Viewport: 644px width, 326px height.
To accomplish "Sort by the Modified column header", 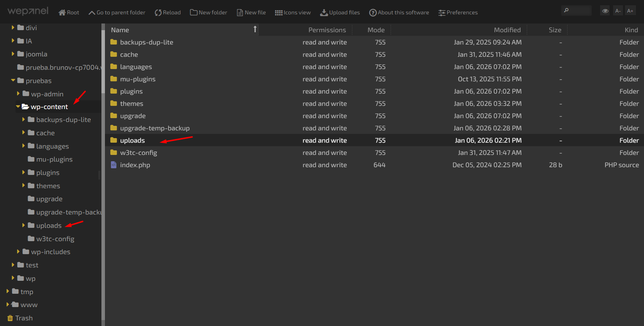I will 507,30.
